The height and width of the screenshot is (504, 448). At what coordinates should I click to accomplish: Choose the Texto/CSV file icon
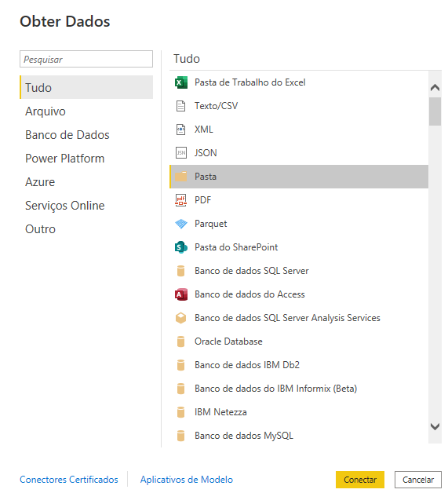click(x=180, y=106)
